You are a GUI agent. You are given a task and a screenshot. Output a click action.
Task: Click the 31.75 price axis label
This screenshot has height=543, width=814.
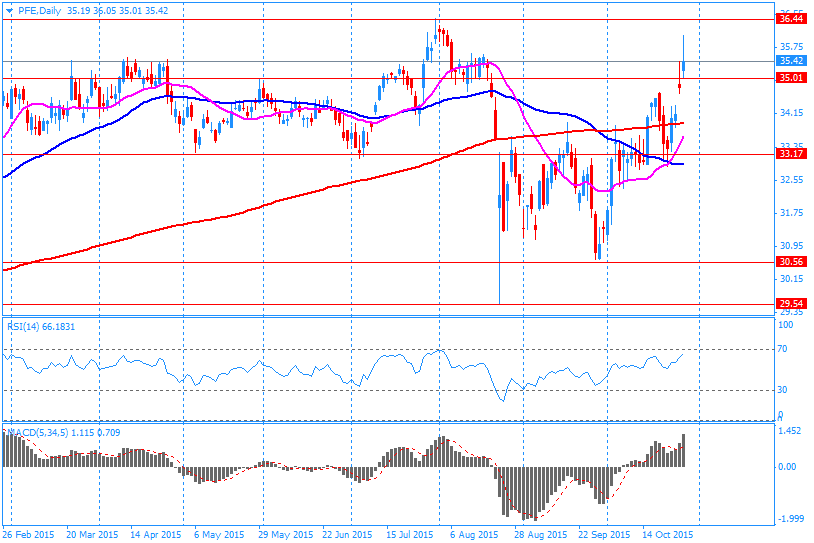coord(791,213)
